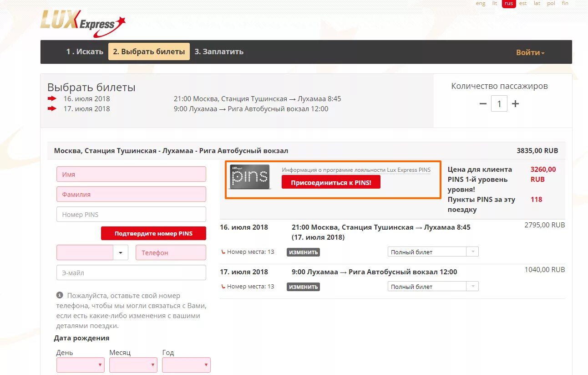The height and width of the screenshot is (375, 588).
Task: Click the info icon beside phone number note
Action: [60, 295]
